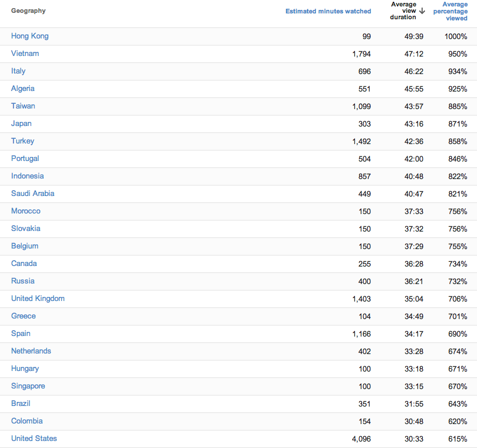
Task: Open Saudi Arabia details
Action: [x=33, y=194]
